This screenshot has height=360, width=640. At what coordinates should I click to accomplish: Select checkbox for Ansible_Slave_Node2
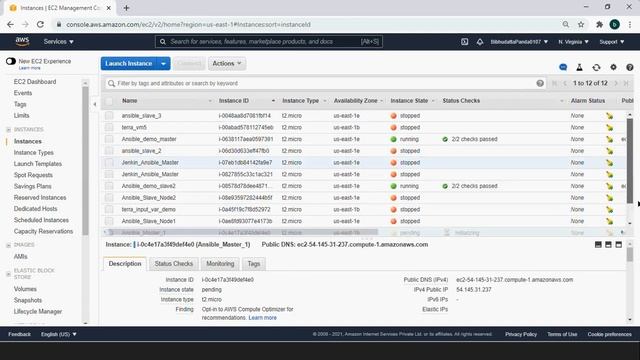coord(109,198)
